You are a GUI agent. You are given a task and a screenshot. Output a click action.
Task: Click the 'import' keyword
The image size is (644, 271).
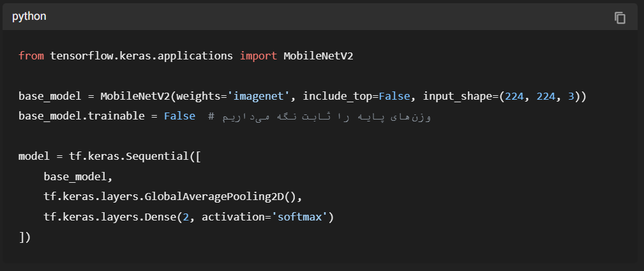(x=258, y=56)
